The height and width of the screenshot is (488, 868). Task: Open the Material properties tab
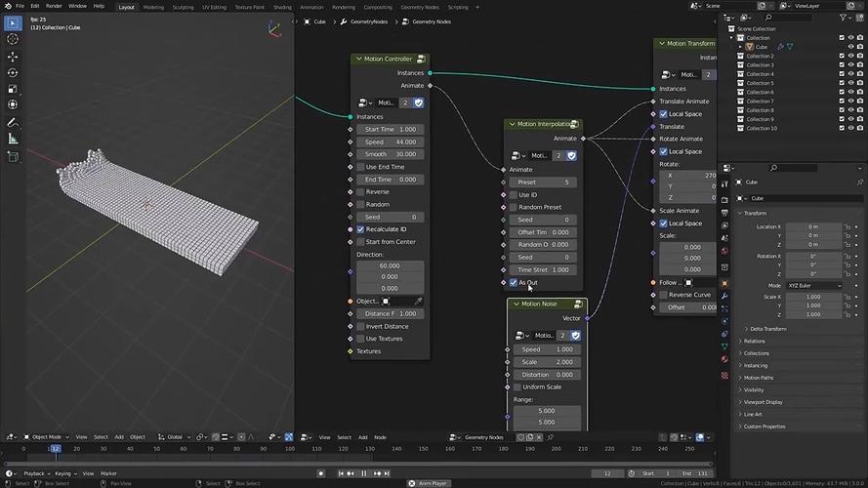pos(724,359)
